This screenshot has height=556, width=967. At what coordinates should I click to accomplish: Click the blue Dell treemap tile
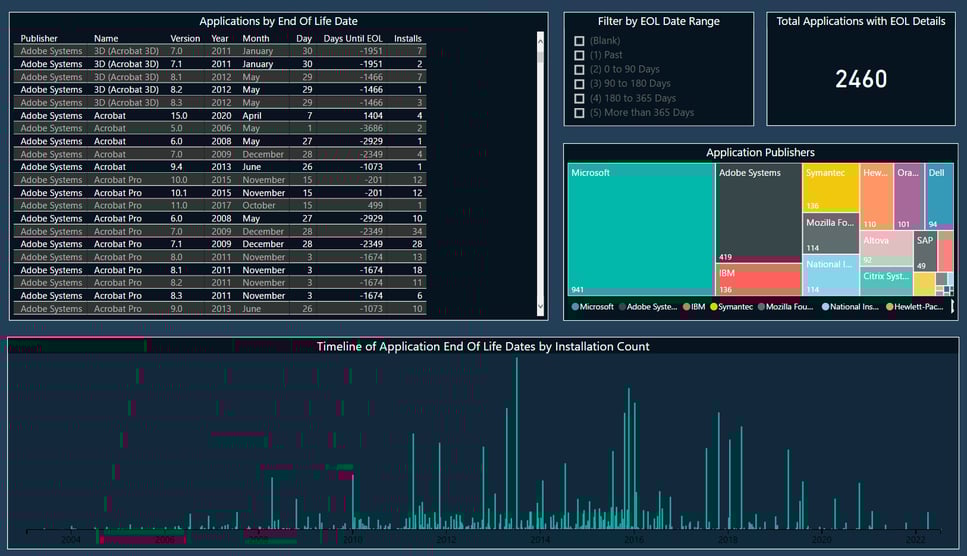coord(939,196)
